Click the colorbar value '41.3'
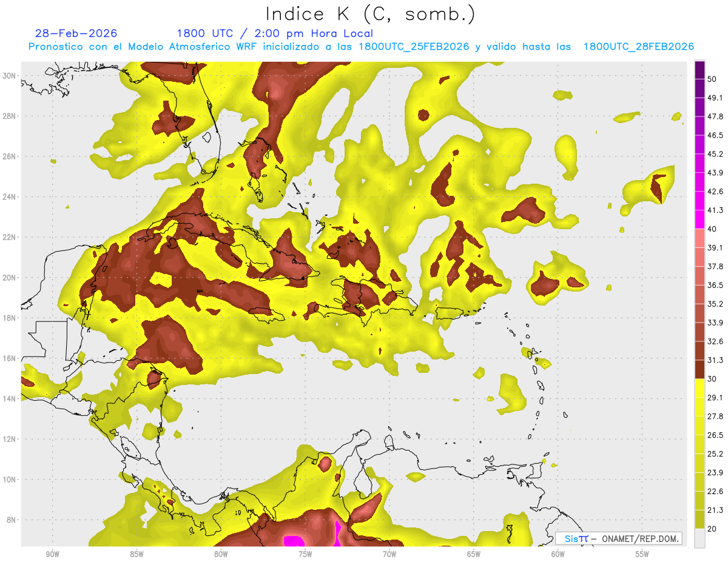 [715, 210]
